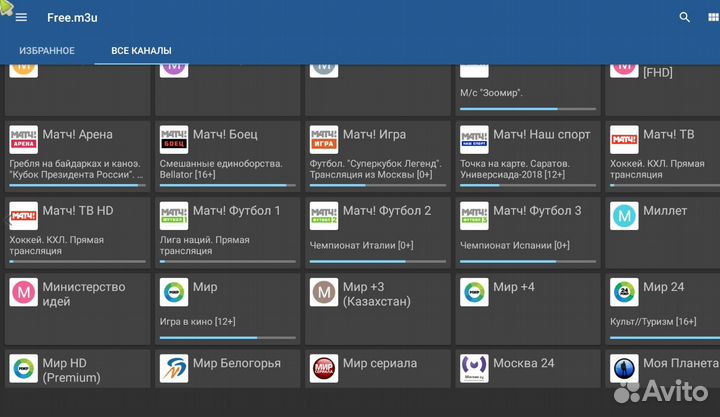
Task: Select the Мир Белогорья channel name
Action: (x=236, y=363)
